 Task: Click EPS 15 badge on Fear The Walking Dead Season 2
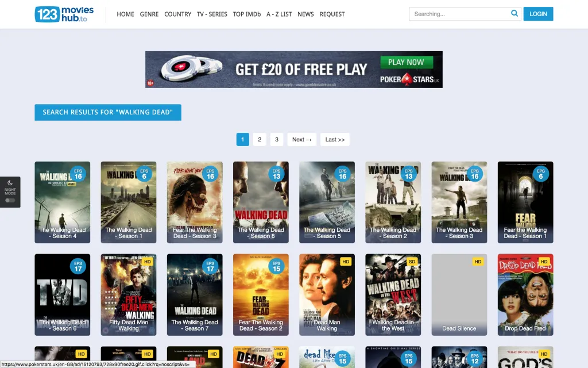click(276, 266)
